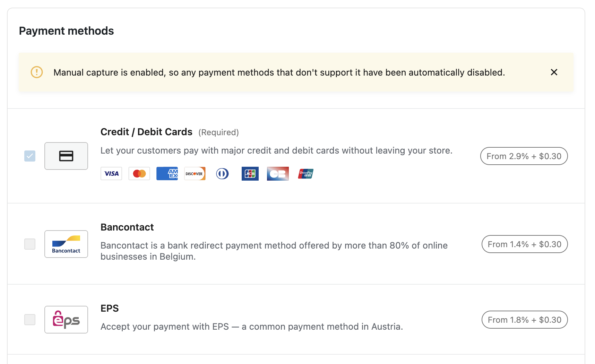595x364 pixels.
Task: Click the "From 1.4% + $0.30" fee badge
Action: 524,244
